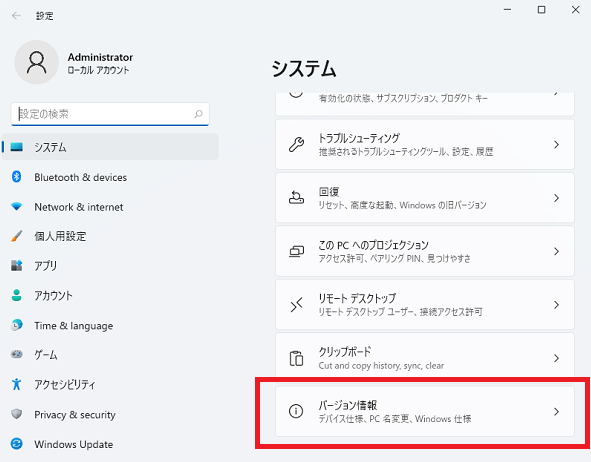Click the 回復 recovery icon
Screen dimensions: 591x462
click(296, 197)
